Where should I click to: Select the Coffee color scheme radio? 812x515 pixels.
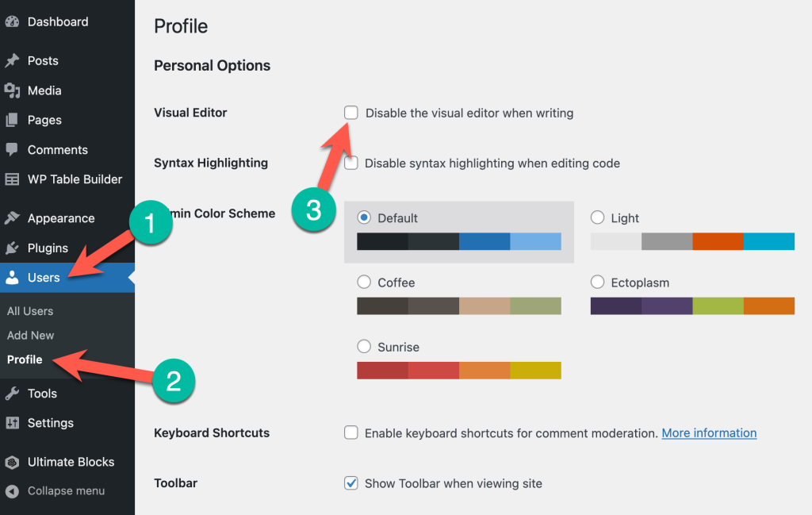(364, 282)
